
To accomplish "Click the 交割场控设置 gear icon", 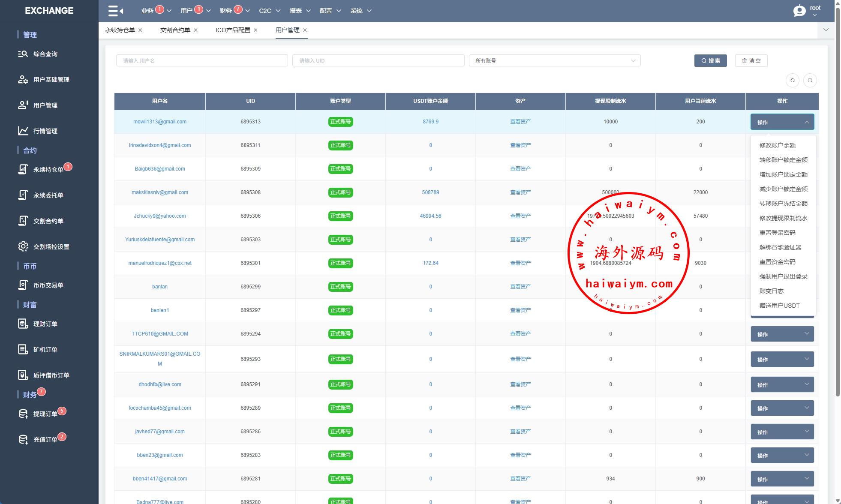I will tap(23, 246).
